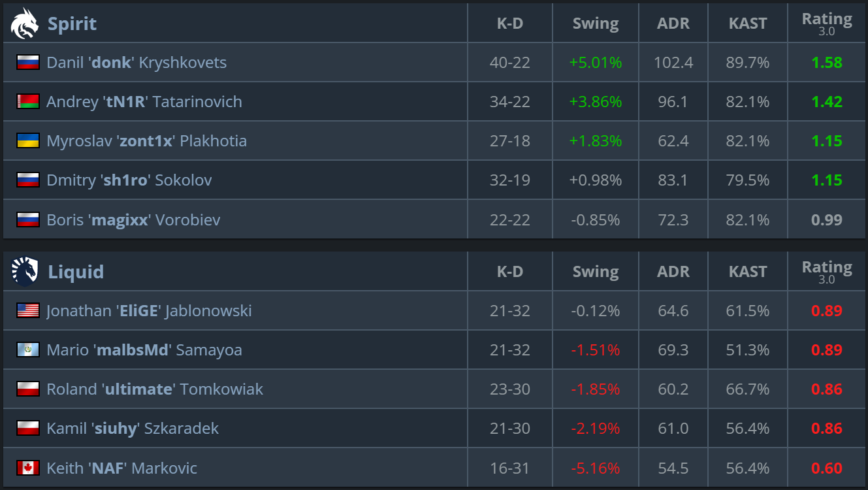The width and height of the screenshot is (868, 490).
Task: Click the Canadian flag beside NAF
Action: point(28,468)
